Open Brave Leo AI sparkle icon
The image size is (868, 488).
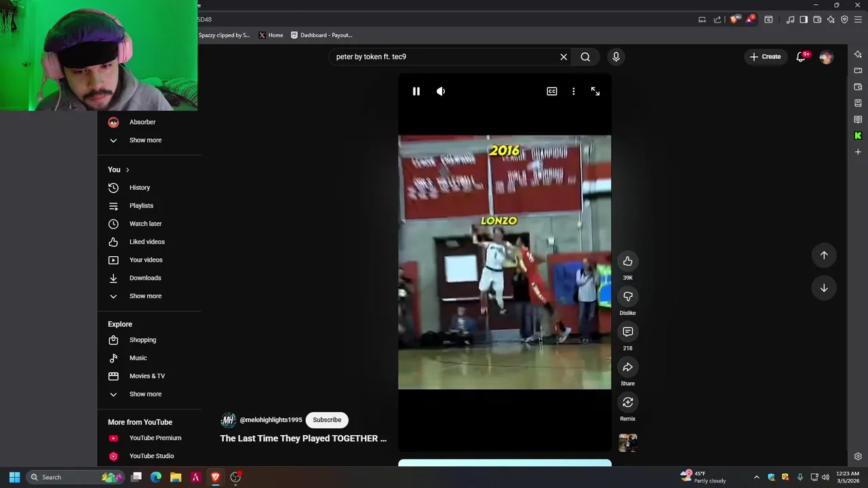(831, 20)
